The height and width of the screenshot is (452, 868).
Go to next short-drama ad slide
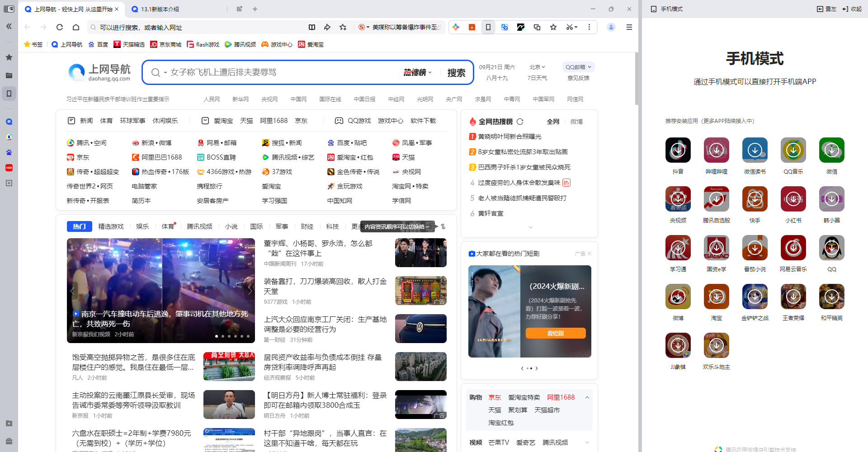click(x=537, y=368)
